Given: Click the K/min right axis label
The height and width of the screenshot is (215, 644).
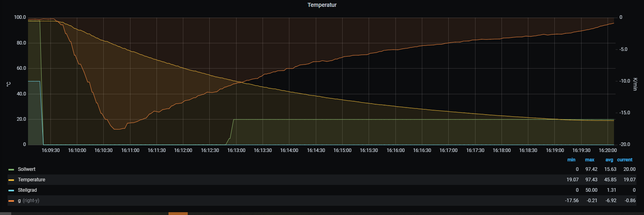Looking at the screenshot, I should coord(635,84).
